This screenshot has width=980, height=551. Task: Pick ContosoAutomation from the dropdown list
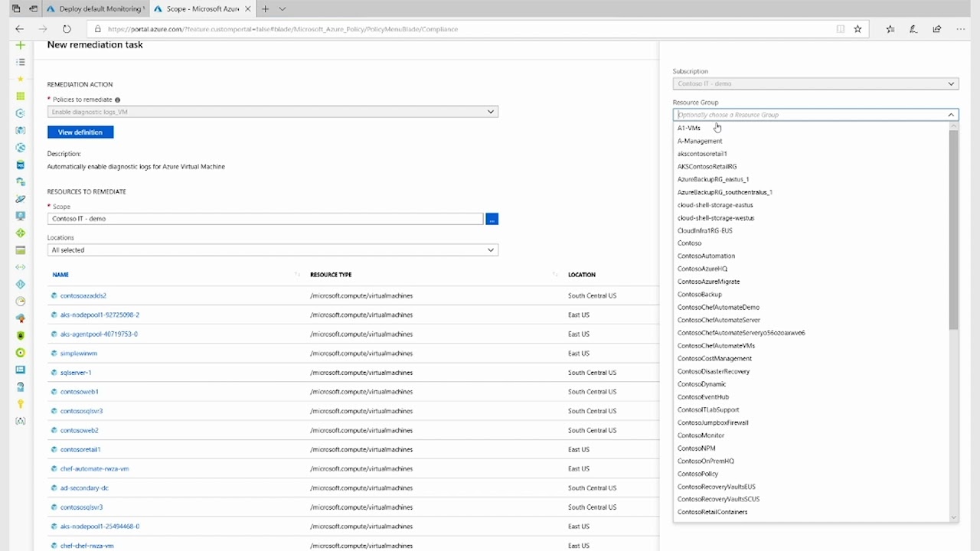point(706,256)
